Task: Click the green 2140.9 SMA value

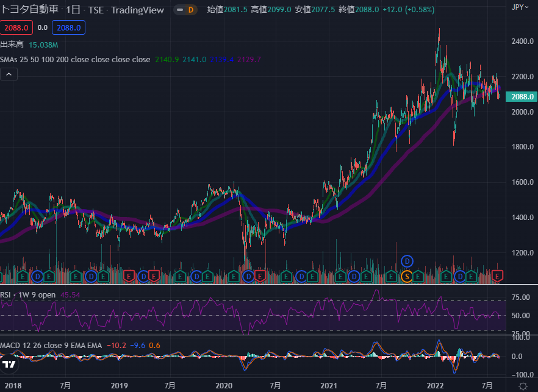Action: [167, 60]
